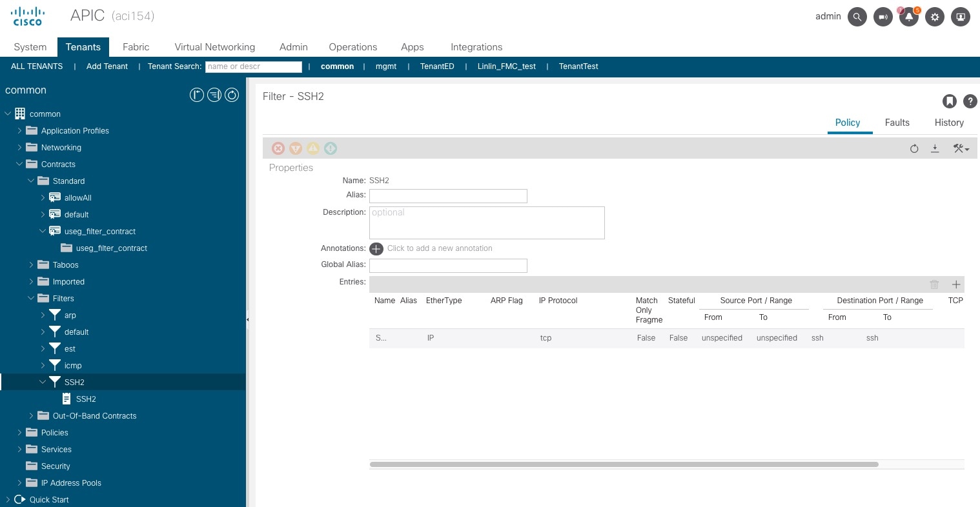Open the settings gear icon
This screenshot has width=980, height=507.
coord(934,16)
